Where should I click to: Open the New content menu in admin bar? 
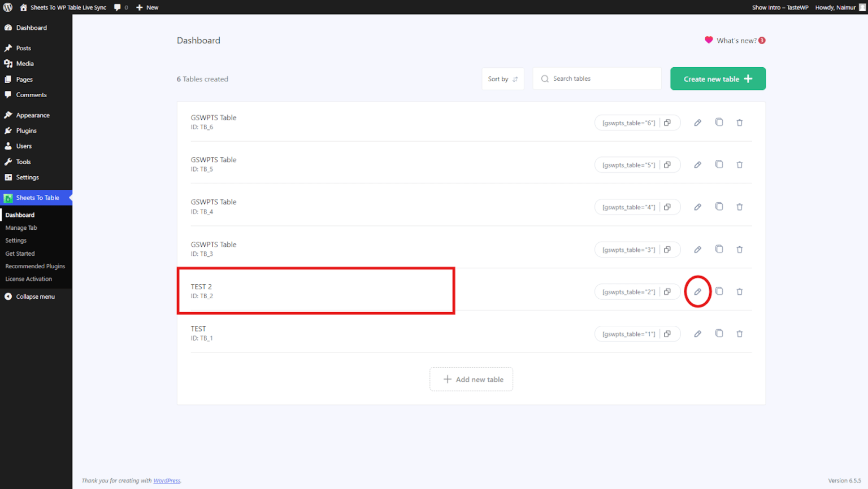click(x=147, y=7)
